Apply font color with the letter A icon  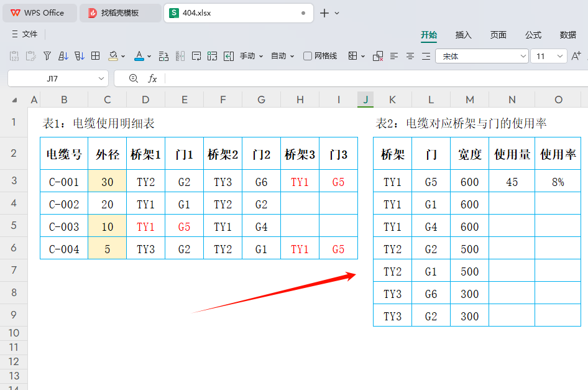point(139,57)
